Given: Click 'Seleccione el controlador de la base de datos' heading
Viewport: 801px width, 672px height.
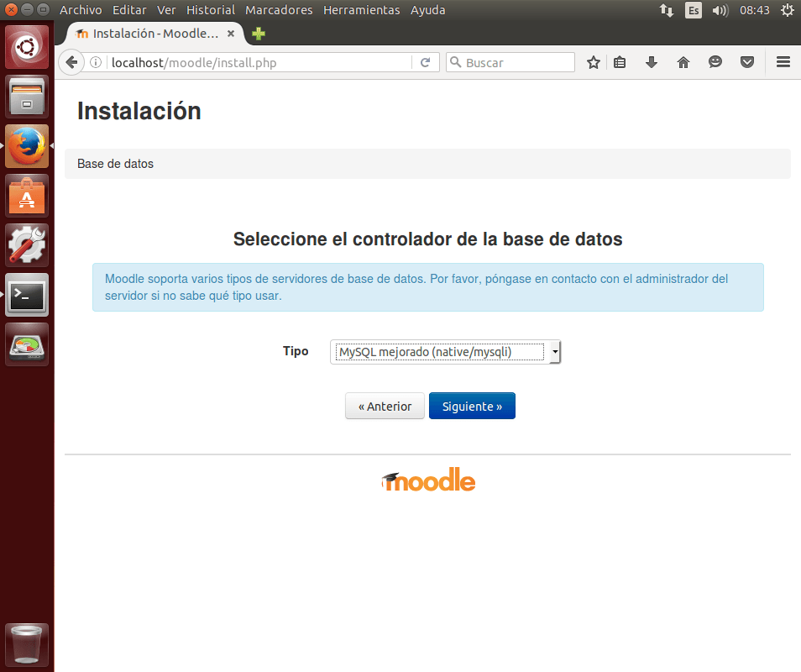Looking at the screenshot, I should 428,239.
